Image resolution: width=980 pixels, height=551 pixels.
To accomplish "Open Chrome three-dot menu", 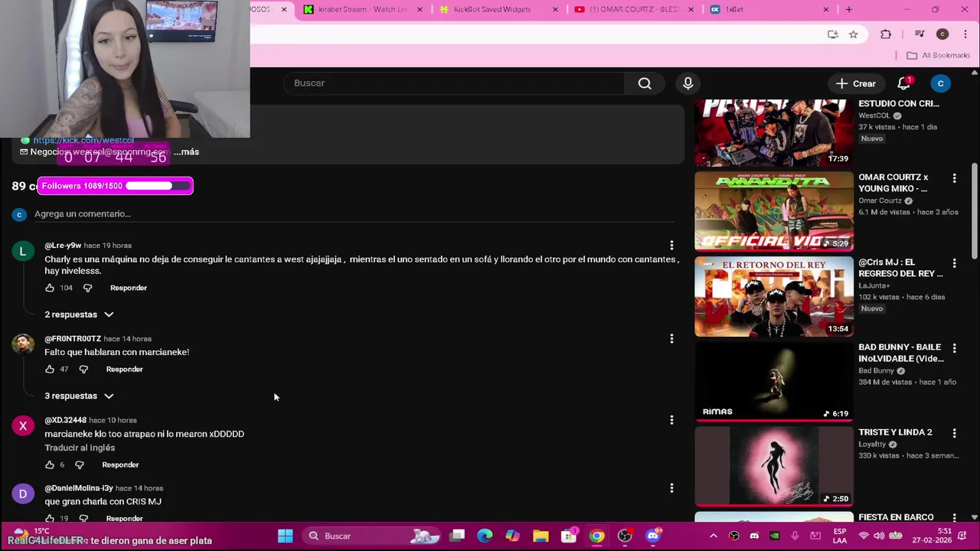I will tap(965, 34).
